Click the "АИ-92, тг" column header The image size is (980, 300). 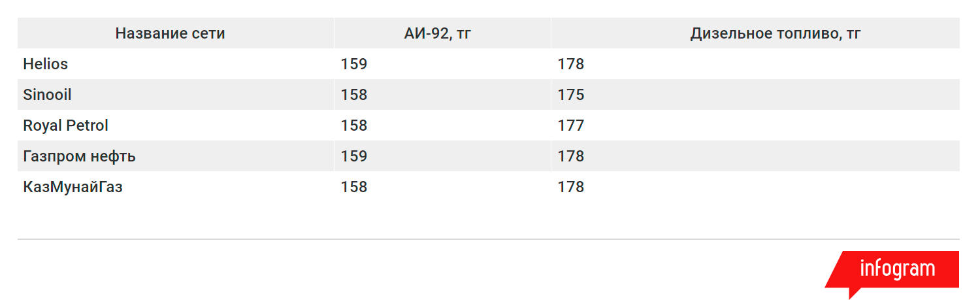tap(438, 33)
